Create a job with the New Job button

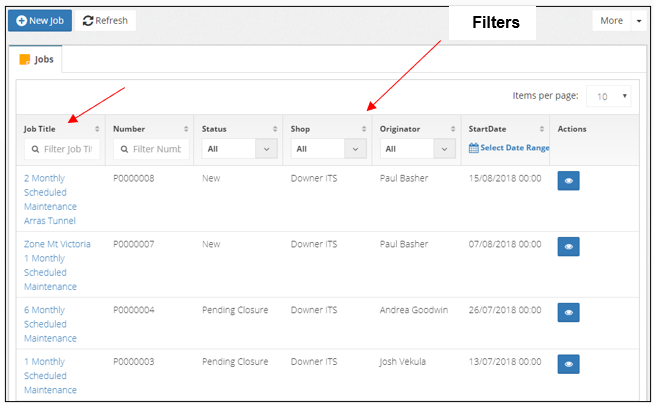pyautogui.click(x=40, y=20)
